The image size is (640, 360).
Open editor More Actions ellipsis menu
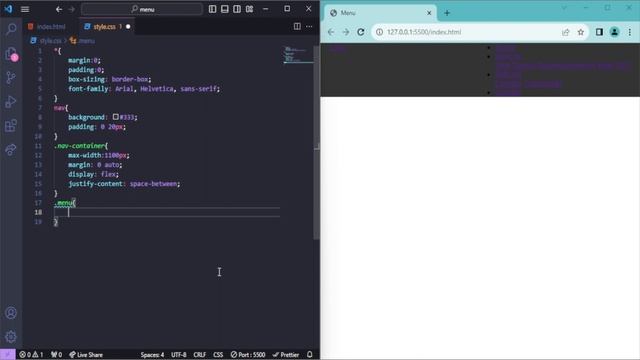pos(309,27)
